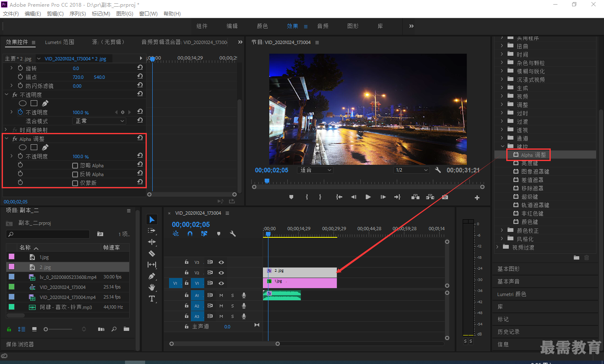The width and height of the screenshot is (604, 364).
Task: Create ellipse mask under Alpha 调整
Action: [23, 147]
